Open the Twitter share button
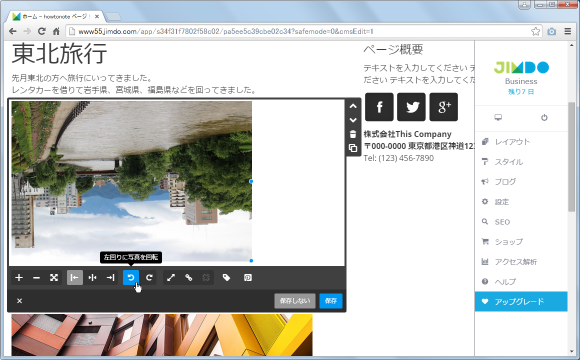 pyautogui.click(x=411, y=107)
